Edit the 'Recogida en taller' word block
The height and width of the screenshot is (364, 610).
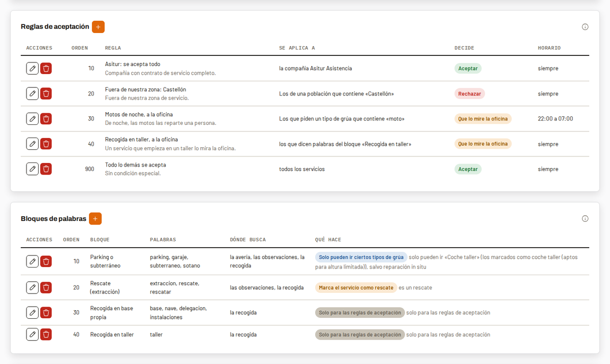pyautogui.click(x=33, y=335)
